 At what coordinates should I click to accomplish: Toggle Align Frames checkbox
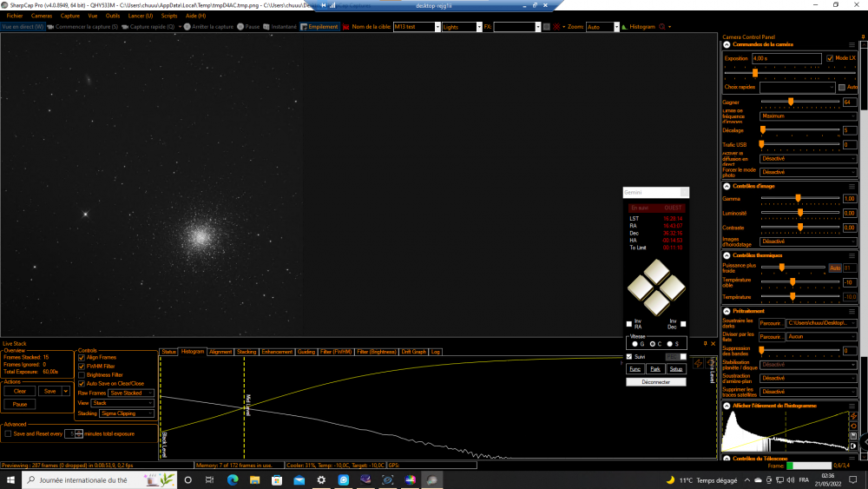pyautogui.click(x=82, y=358)
